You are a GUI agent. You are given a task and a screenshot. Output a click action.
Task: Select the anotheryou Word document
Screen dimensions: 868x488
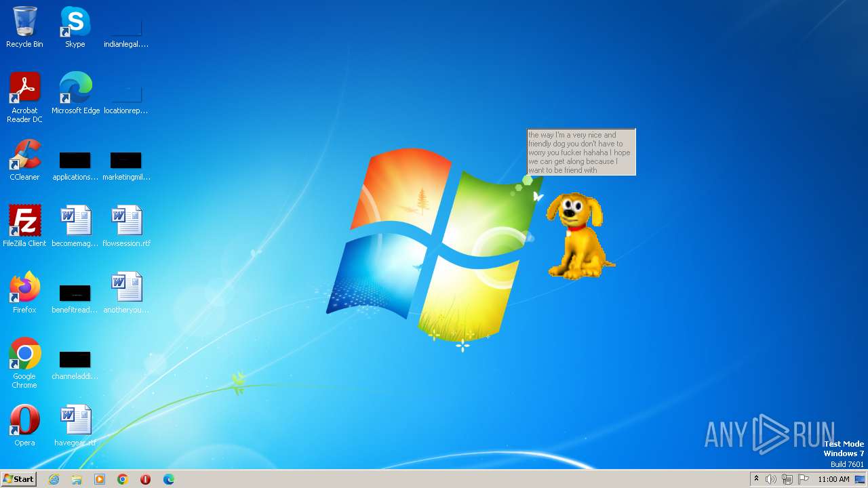click(x=126, y=292)
